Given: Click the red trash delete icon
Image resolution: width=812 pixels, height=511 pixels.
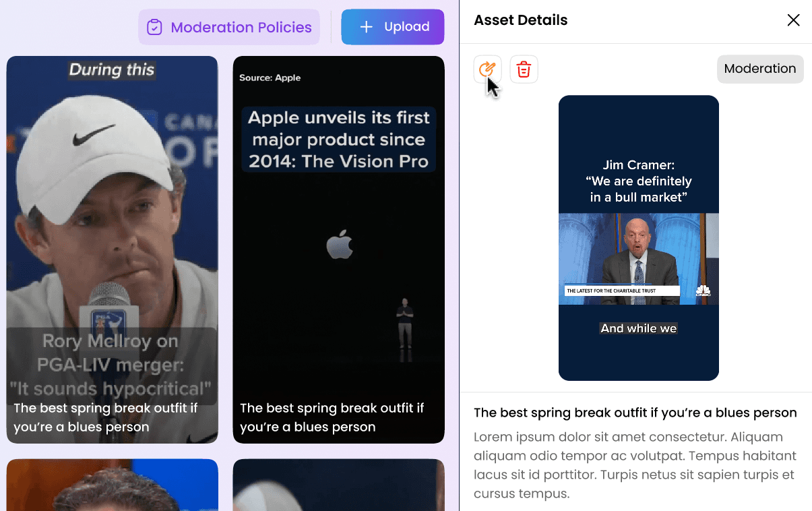Looking at the screenshot, I should pos(524,69).
